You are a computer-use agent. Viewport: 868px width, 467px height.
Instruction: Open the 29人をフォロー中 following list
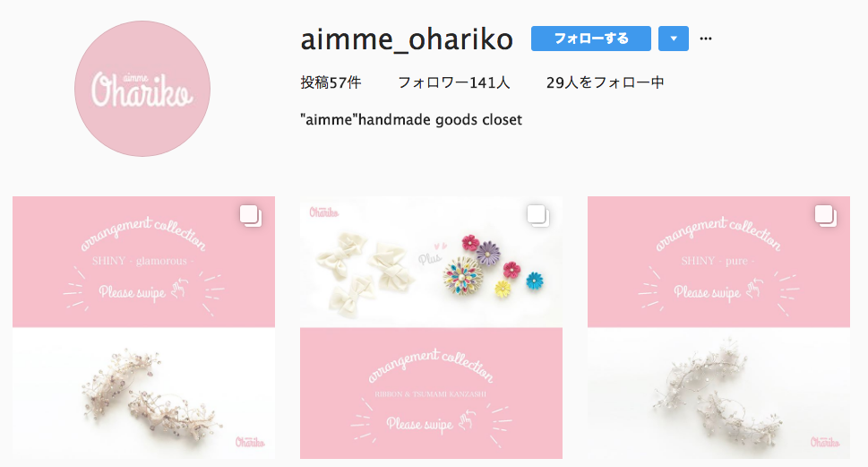coord(605,82)
